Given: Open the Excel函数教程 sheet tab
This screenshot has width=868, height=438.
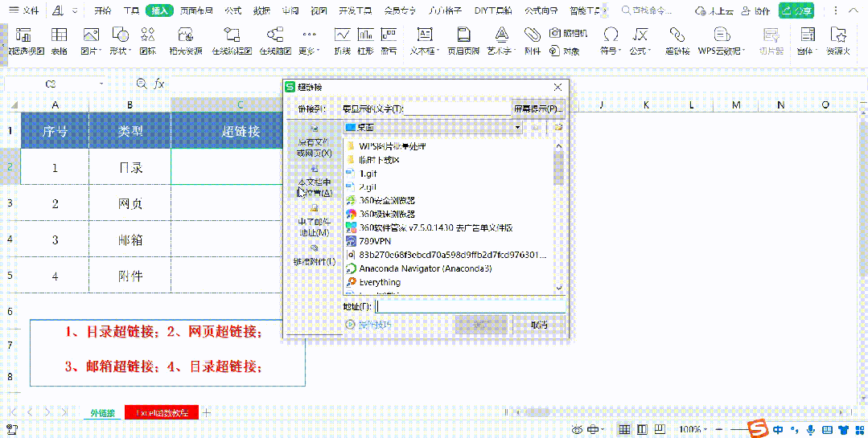Looking at the screenshot, I should 161,412.
